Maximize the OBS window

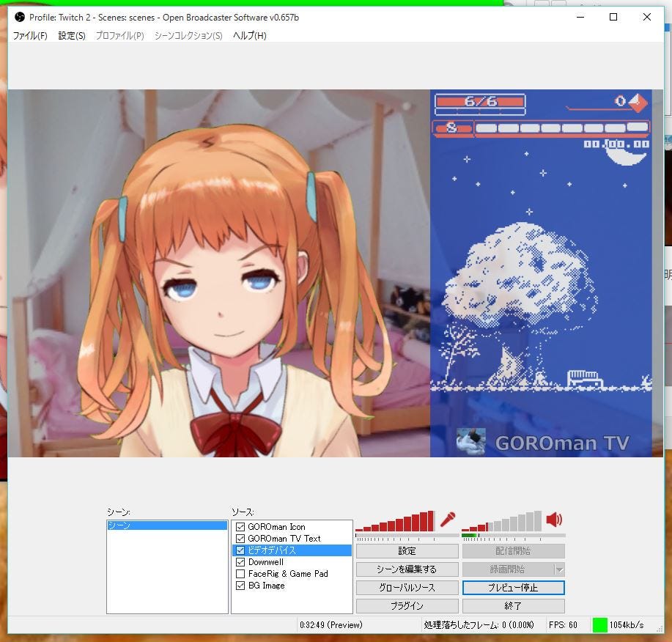[613, 17]
